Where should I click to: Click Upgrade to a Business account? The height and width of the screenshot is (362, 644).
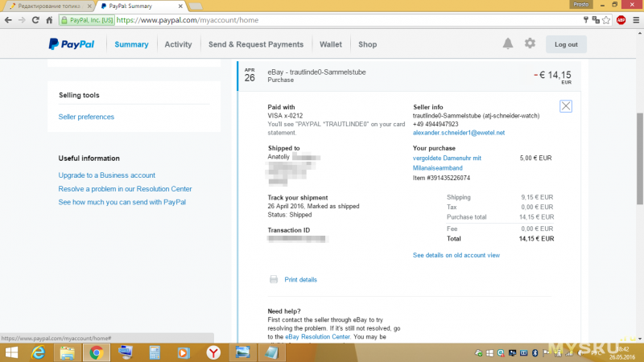click(x=107, y=175)
